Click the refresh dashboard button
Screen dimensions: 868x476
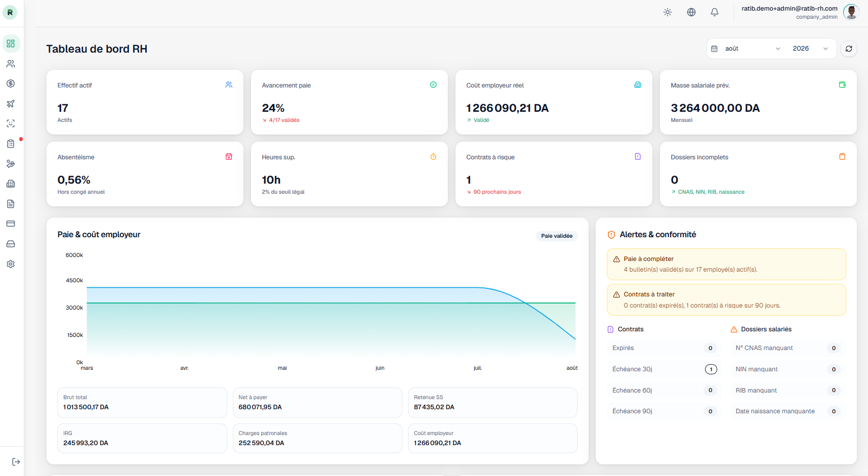pyautogui.click(x=849, y=49)
